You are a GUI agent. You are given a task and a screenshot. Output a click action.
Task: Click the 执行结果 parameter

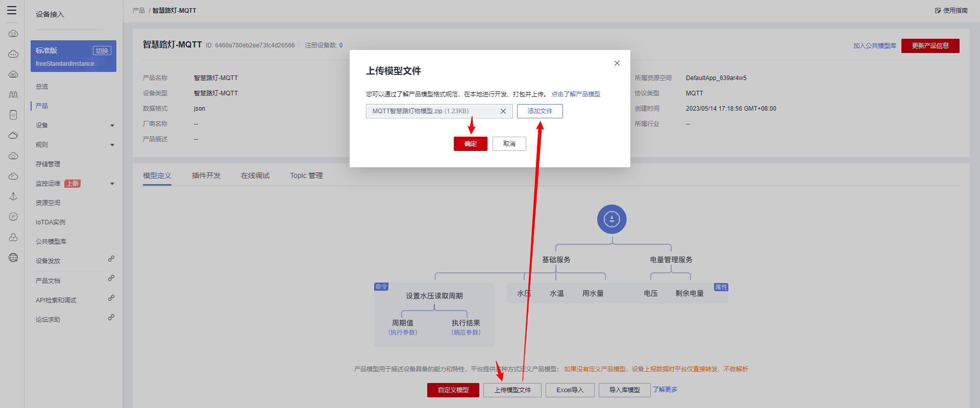(466, 323)
